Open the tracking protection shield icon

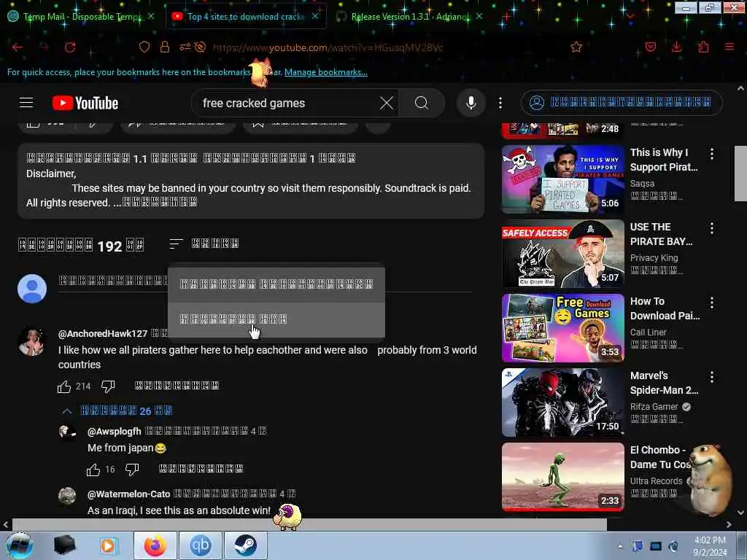144,47
